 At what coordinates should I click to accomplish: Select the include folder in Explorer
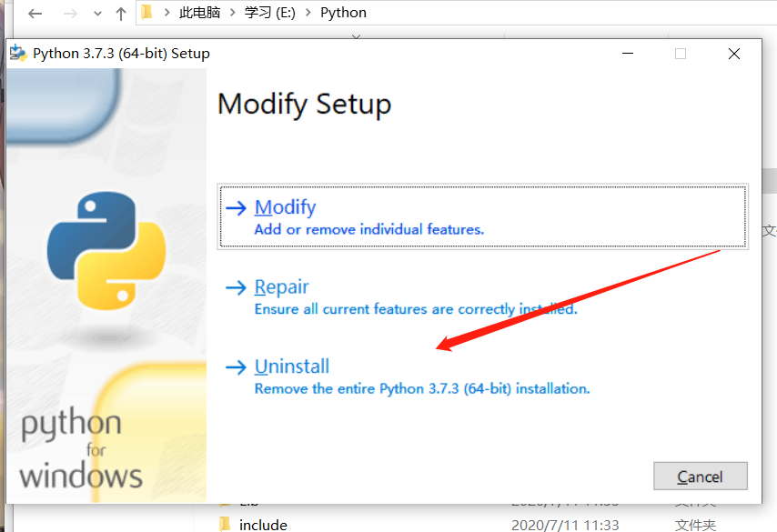coord(263,525)
